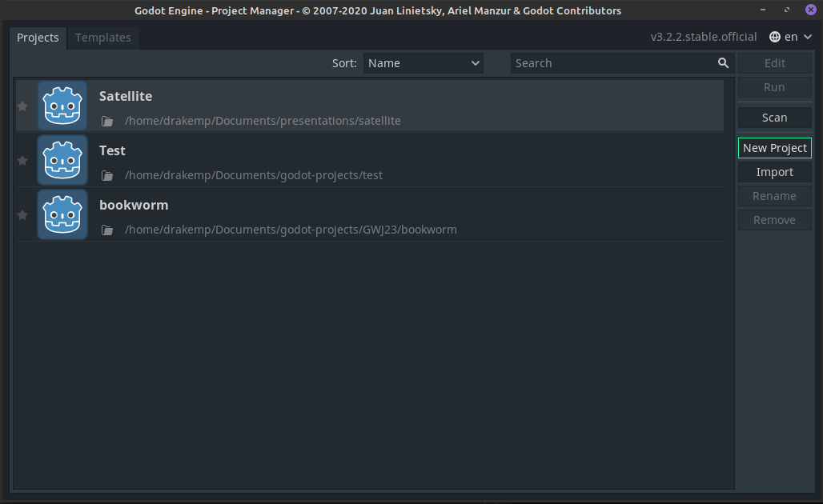Switch to the Templates tab
The height and width of the screenshot is (504, 823).
click(102, 38)
